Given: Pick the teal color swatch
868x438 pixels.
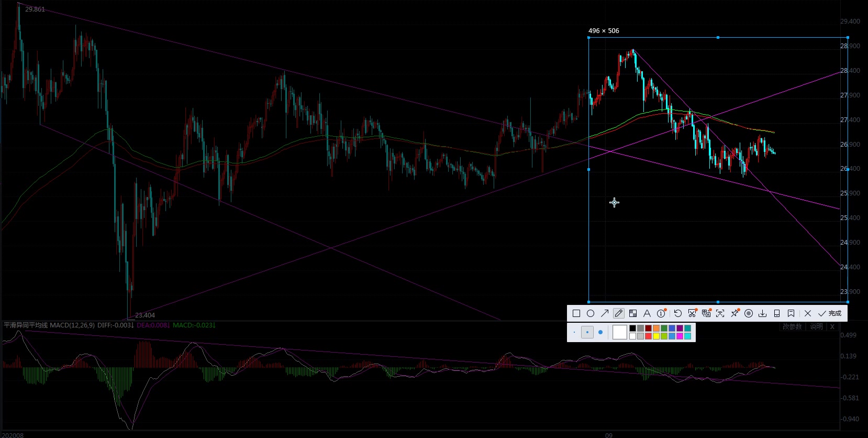Looking at the screenshot, I should click(x=687, y=328).
